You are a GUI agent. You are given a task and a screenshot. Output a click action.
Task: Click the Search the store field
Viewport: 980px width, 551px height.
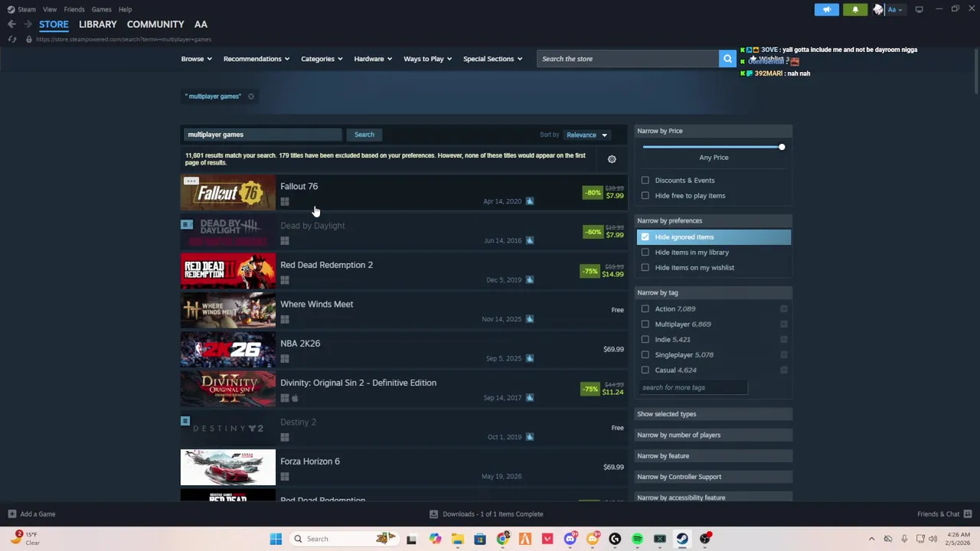click(x=628, y=58)
